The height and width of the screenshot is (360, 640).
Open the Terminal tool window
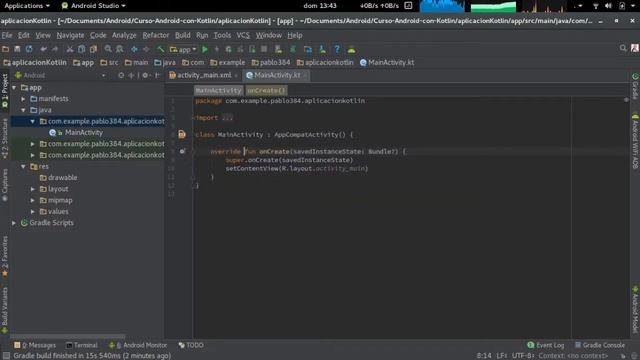(x=82, y=345)
